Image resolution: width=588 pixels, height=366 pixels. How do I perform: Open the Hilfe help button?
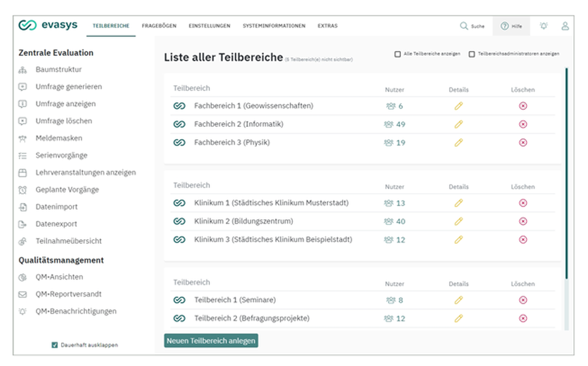click(x=511, y=26)
